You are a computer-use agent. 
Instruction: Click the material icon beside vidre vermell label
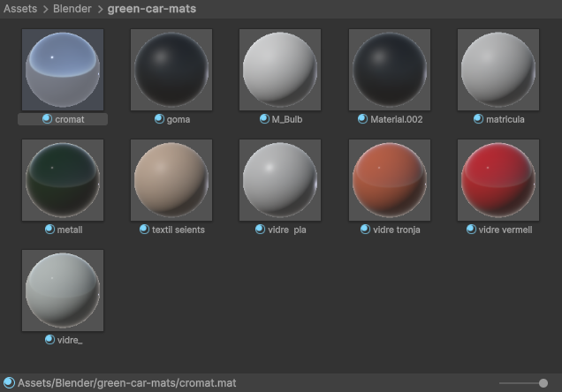471,230
